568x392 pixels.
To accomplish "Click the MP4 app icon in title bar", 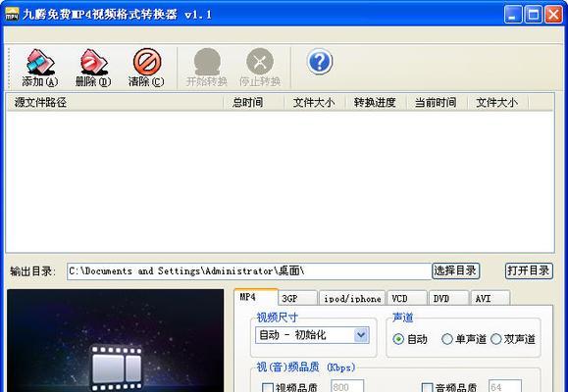I will tap(12, 14).
